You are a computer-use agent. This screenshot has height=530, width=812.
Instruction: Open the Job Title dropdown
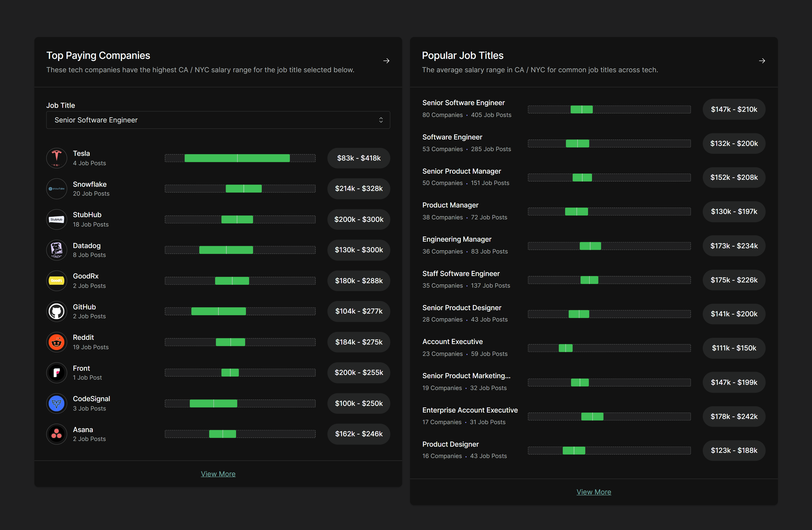[x=218, y=120]
